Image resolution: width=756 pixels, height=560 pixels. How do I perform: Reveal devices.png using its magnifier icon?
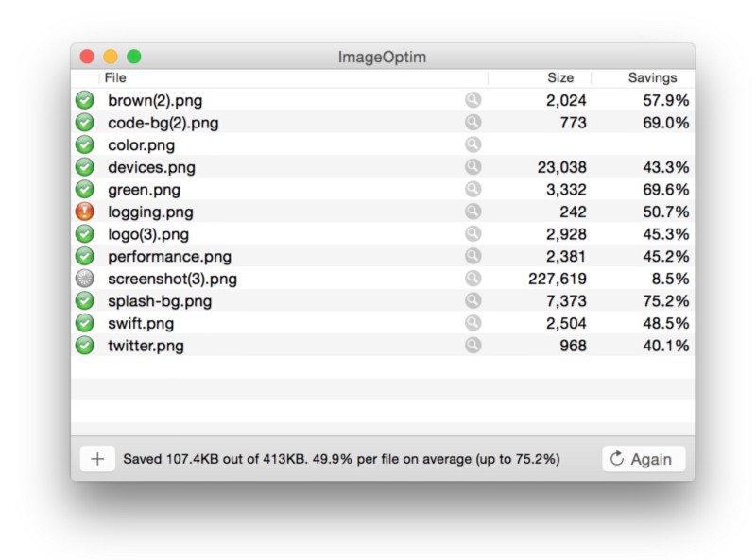point(473,167)
